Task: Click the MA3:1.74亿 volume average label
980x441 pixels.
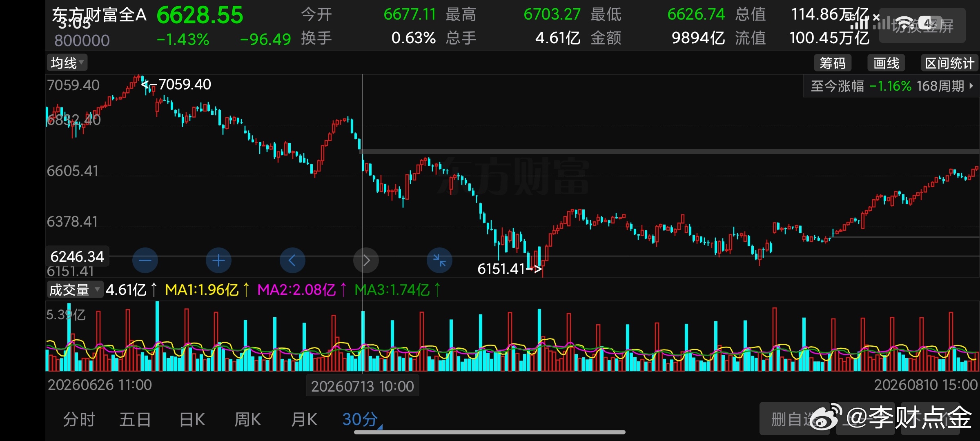Action: 392,290
